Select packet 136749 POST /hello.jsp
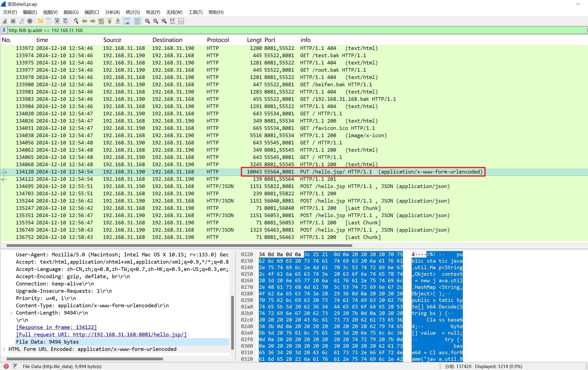The image size is (588, 370). [294, 230]
